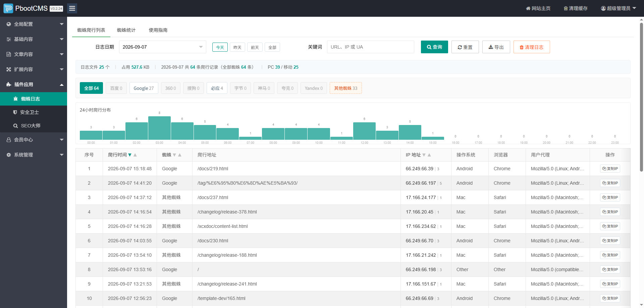This screenshot has height=308, width=644.
Task: Open the 超级管理员 user dropdown
Action: pos(619,8)
